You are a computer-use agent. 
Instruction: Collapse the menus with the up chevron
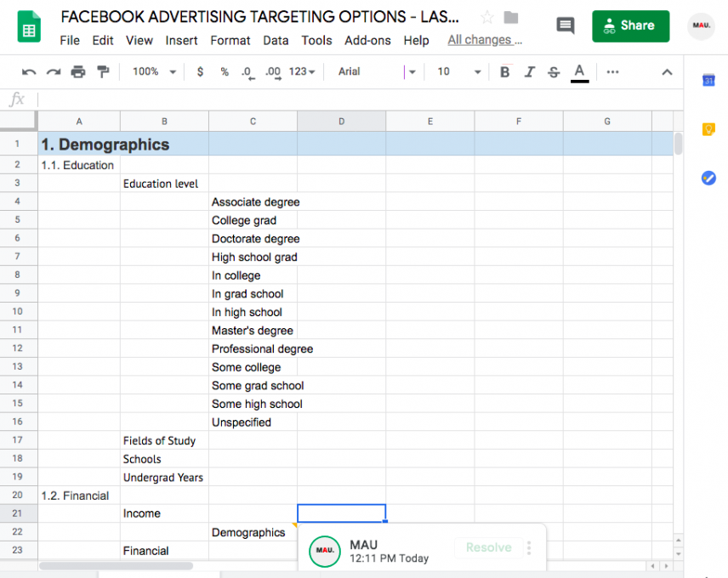click(x=667, y=72)
